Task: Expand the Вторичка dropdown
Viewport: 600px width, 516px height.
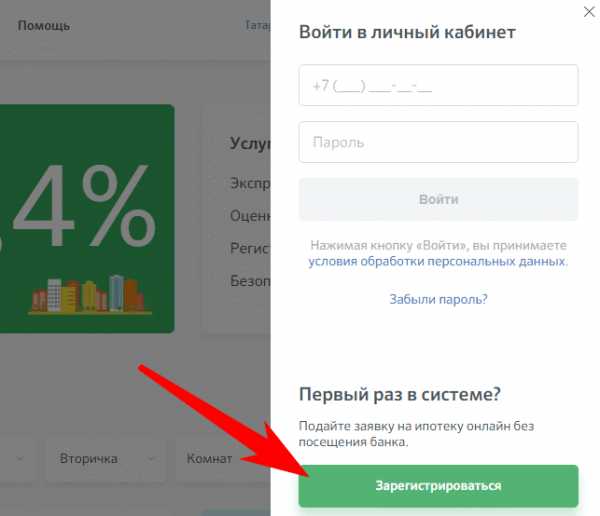Action: click(106, 459)
